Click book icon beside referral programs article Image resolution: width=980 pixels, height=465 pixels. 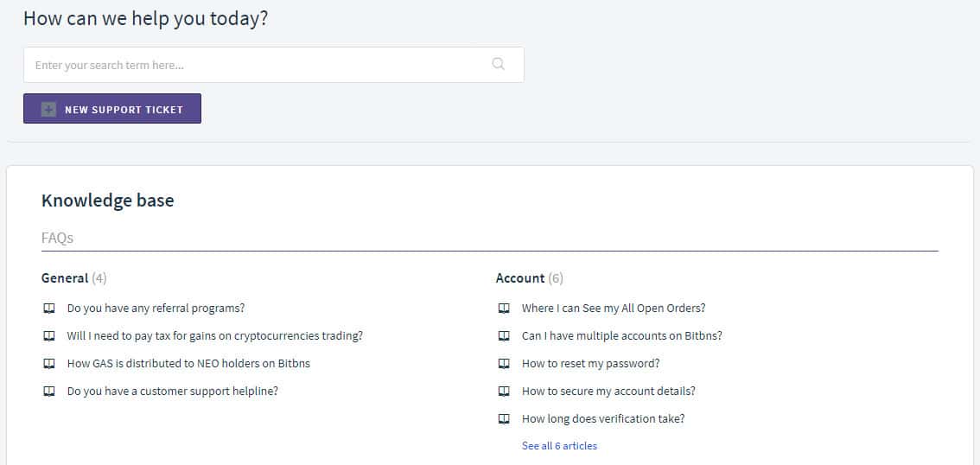point(49,309)
